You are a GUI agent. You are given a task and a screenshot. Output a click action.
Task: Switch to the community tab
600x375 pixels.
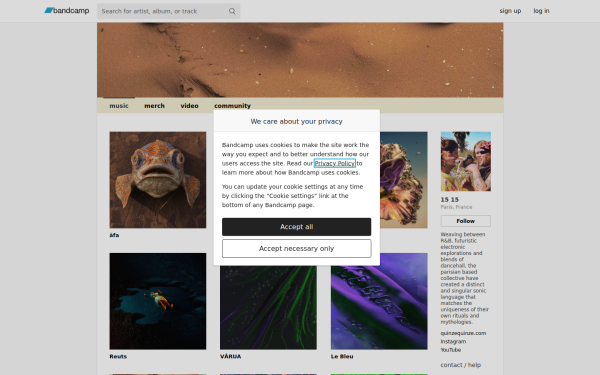(232, 106)
